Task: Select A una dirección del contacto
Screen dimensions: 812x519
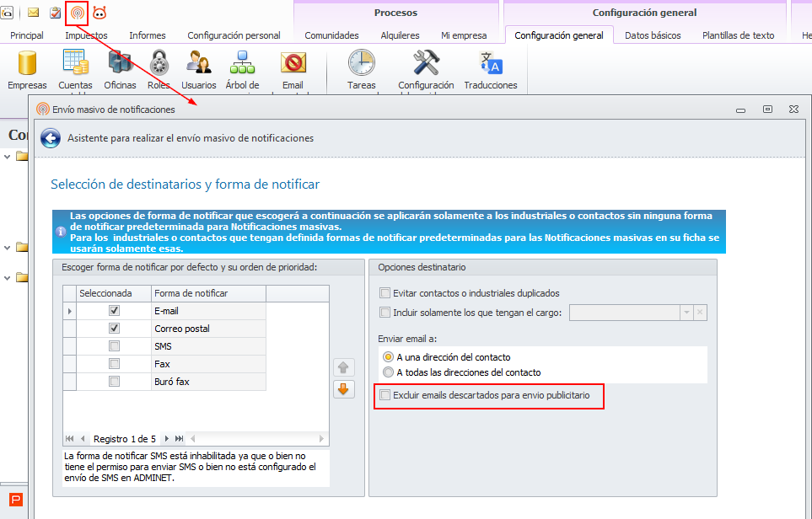Action: 388,357
